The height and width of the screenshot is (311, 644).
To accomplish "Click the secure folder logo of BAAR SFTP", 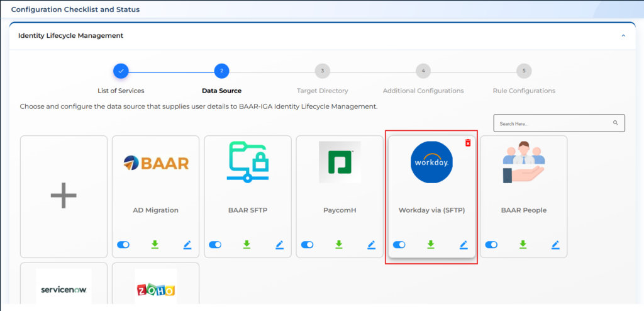I will click(248, 162).
